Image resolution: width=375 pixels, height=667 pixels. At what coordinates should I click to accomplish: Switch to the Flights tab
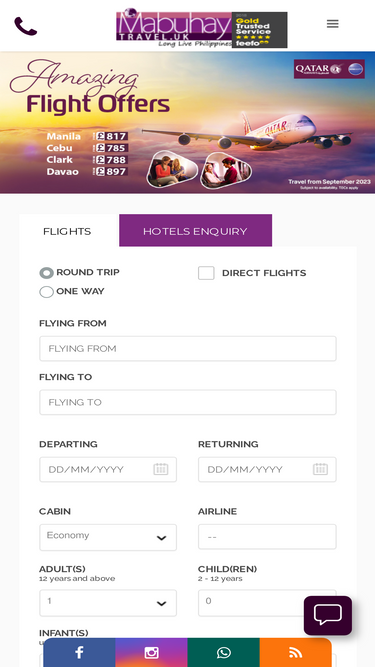pos(68,231)
